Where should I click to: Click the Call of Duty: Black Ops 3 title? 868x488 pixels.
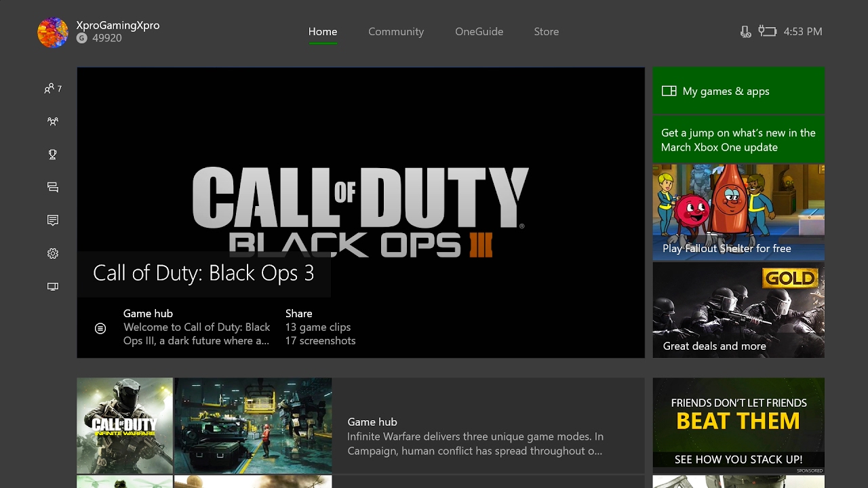pyautogui.click(x=203, y=272)
